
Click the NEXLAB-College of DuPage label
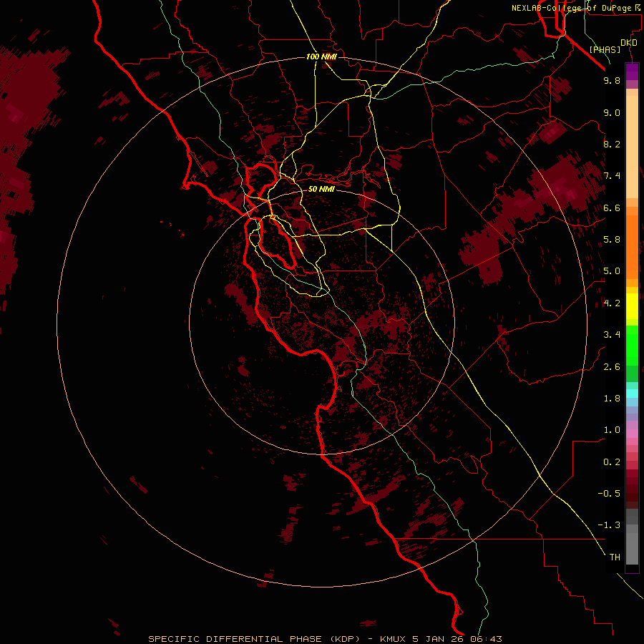point(572,8)
